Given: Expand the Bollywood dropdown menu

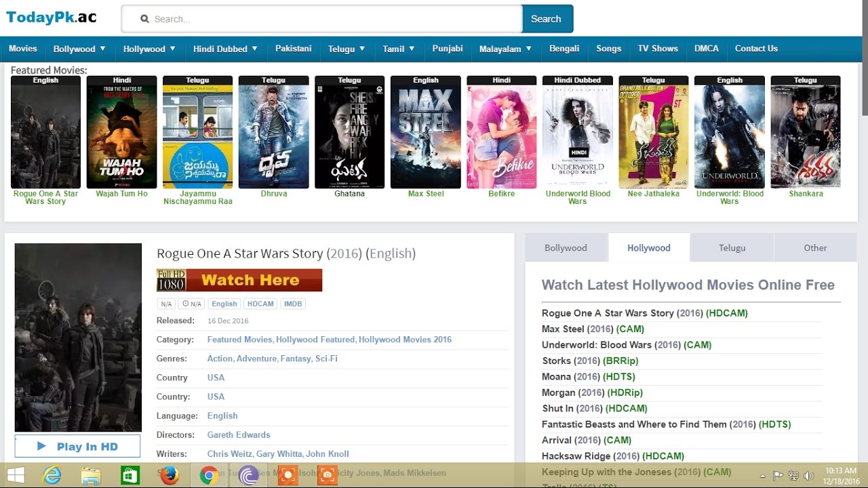Looking at the screenshot, I should pyautogui.click(x=79, y=49).
